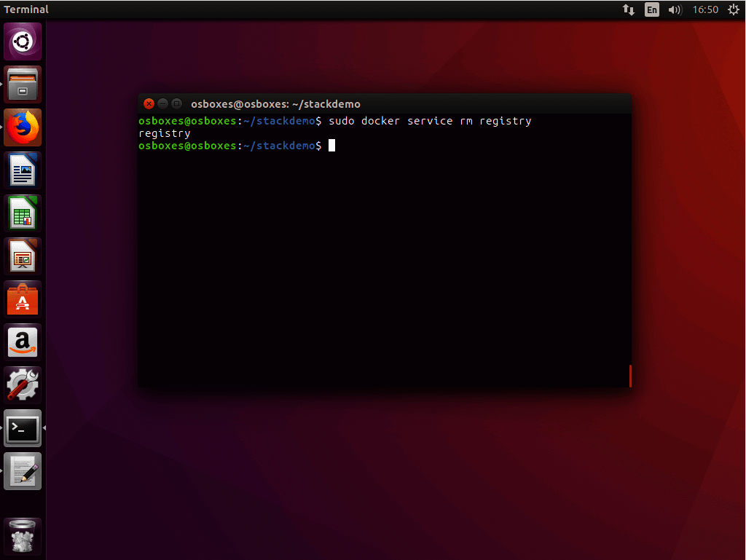Open LibreOffice Impress presentation app

tap(23, 256)
